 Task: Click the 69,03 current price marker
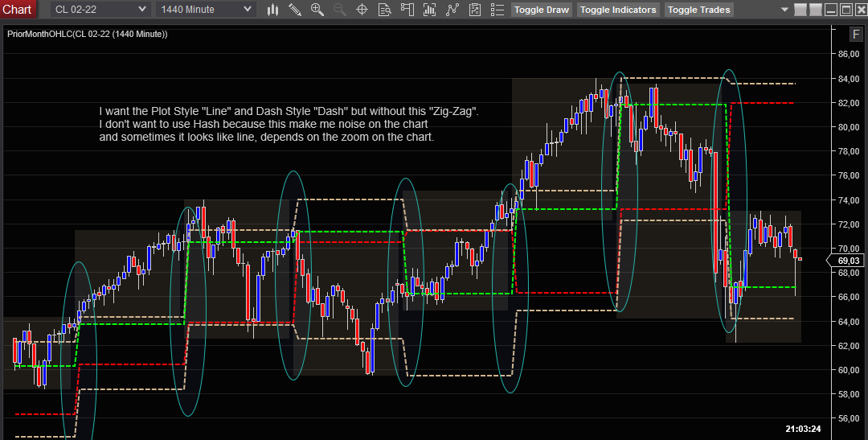[845, 261]
